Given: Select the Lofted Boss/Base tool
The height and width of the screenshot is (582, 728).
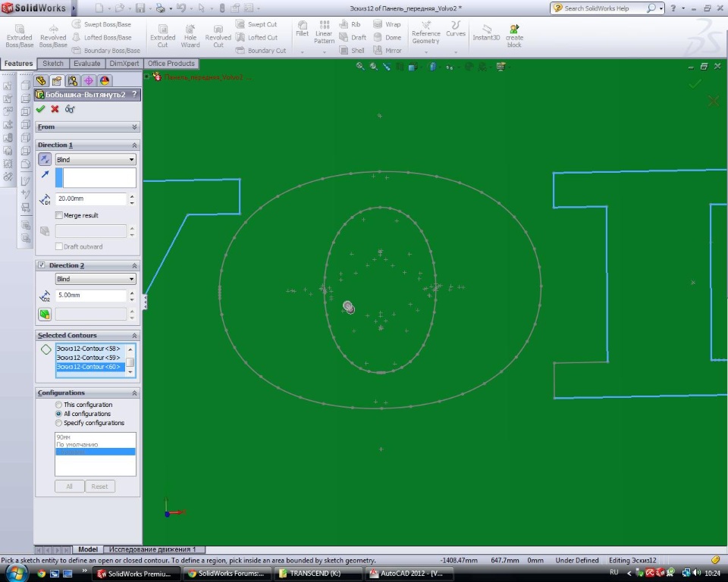Looking at the screenshot, I should coord(102,37).
